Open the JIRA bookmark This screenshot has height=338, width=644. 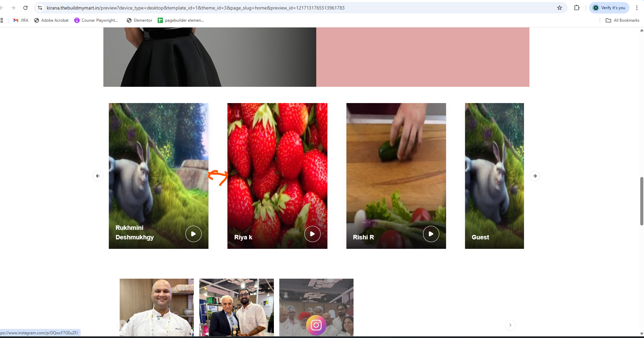(x=21, y=20)
